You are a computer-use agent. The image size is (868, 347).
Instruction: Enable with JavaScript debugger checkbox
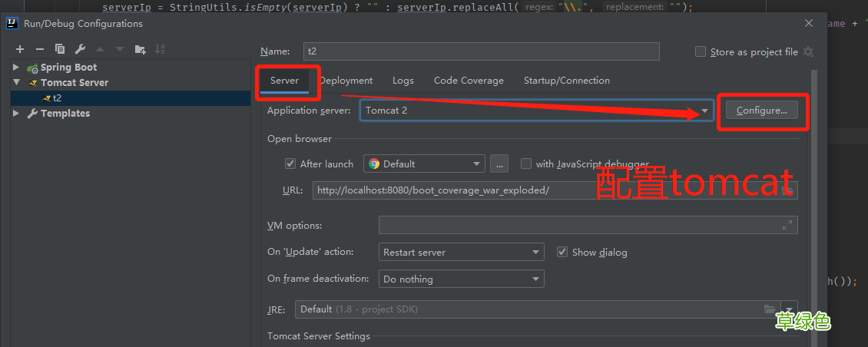pyautogui.click(x=526, y=164)
